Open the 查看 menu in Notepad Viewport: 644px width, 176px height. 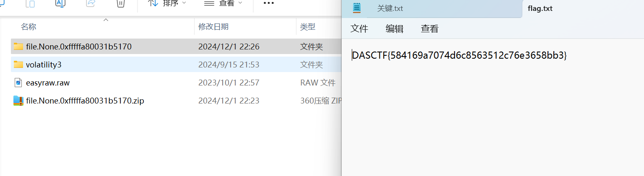tap(429, 28)
